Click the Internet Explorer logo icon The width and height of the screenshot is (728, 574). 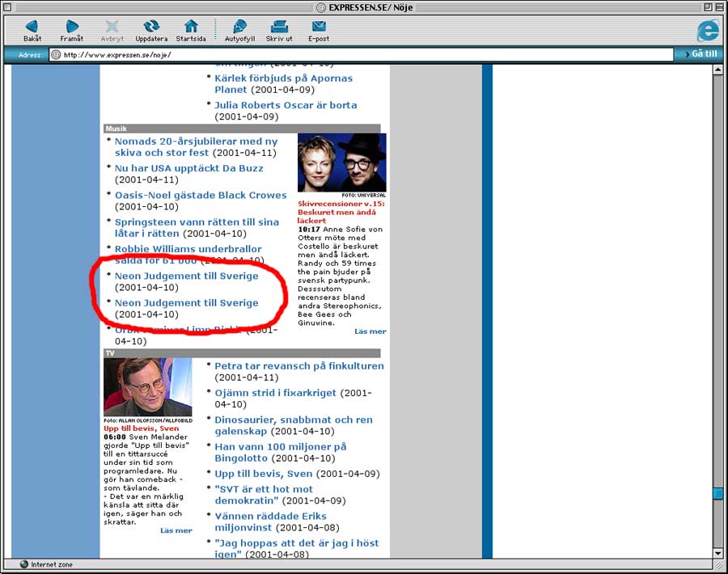click(708, 30)
